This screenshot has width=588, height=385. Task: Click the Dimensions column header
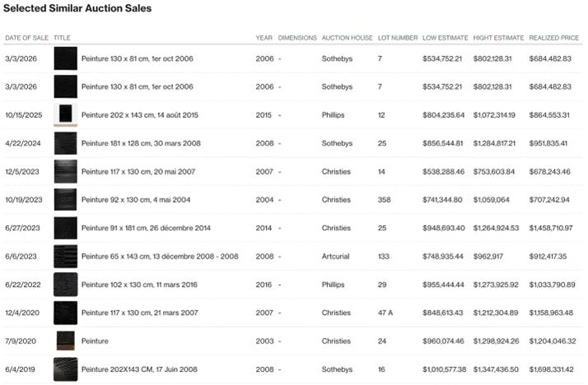coord(297,38)
